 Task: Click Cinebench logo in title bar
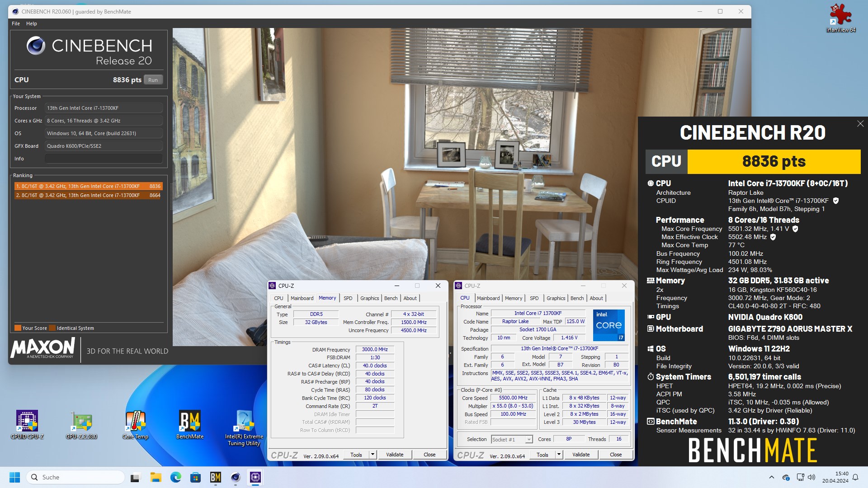[x=15, y=11]
